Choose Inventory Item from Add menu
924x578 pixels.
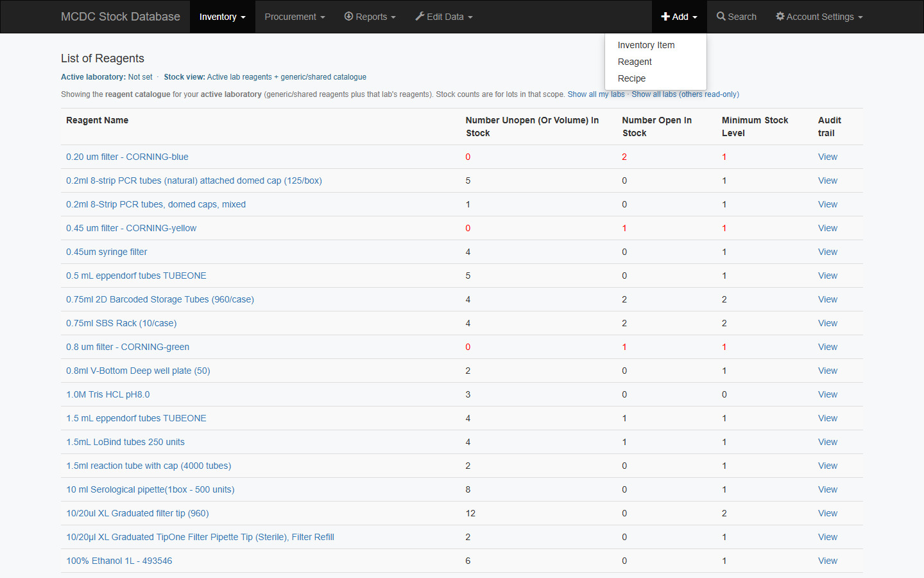(656, 45)
